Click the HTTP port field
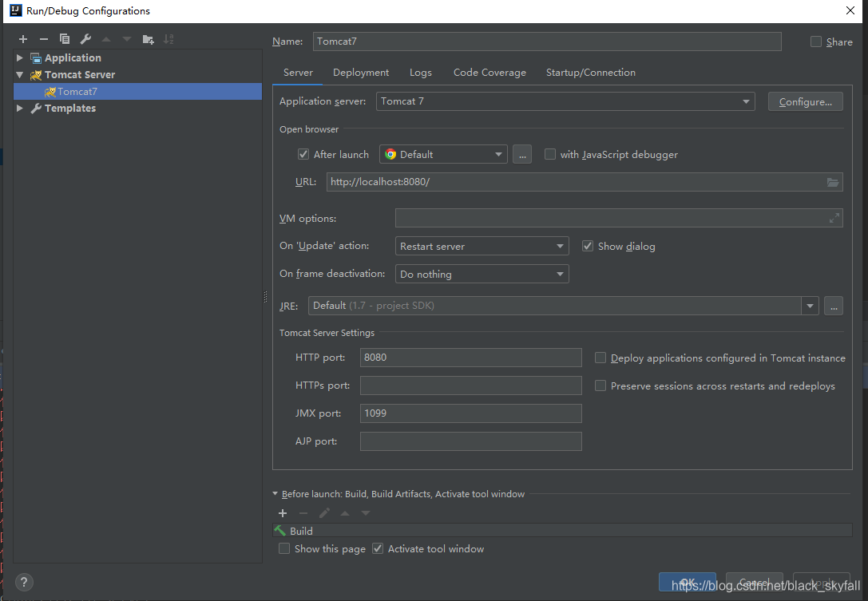The height and width of the screenshot is (601, 868). [470, 358]
